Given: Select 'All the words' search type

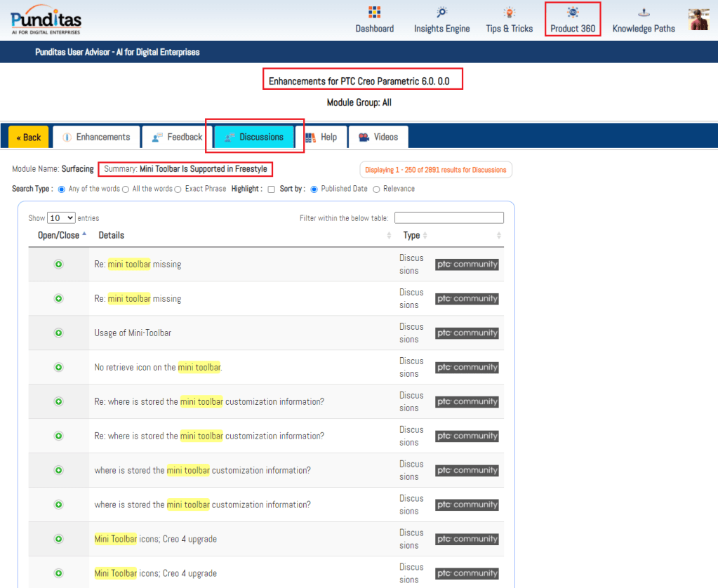Looking at the screenshot, I should point(126,189).
